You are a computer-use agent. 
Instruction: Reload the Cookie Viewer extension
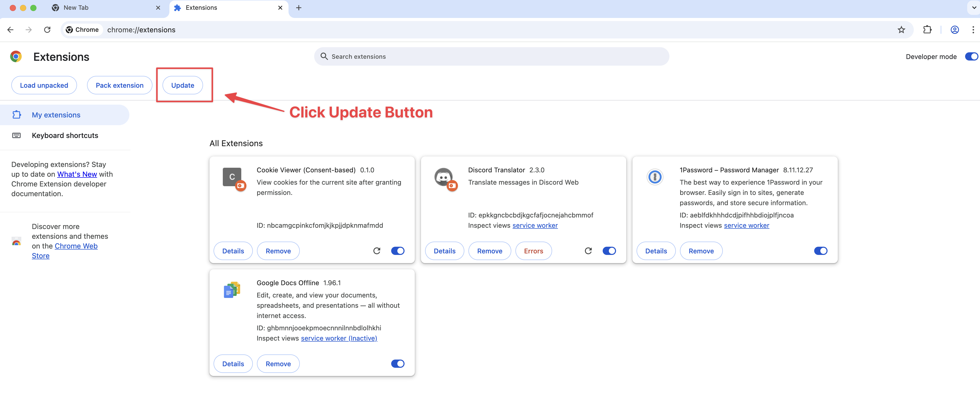[377, 251]
